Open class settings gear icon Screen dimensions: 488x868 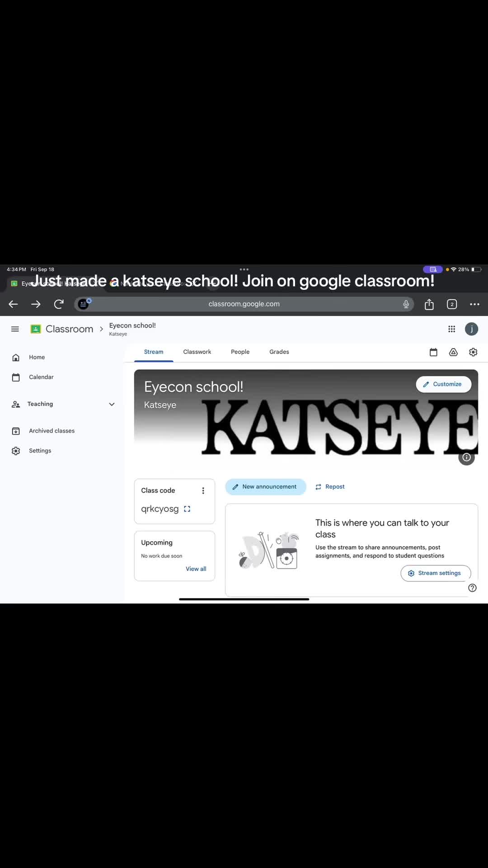coord(473,352)
